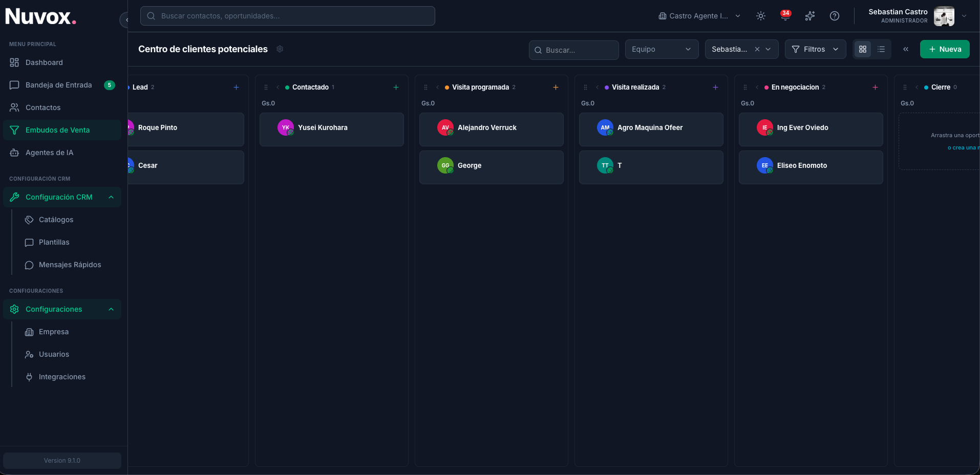Open Cesar lead card

[185, 167]
